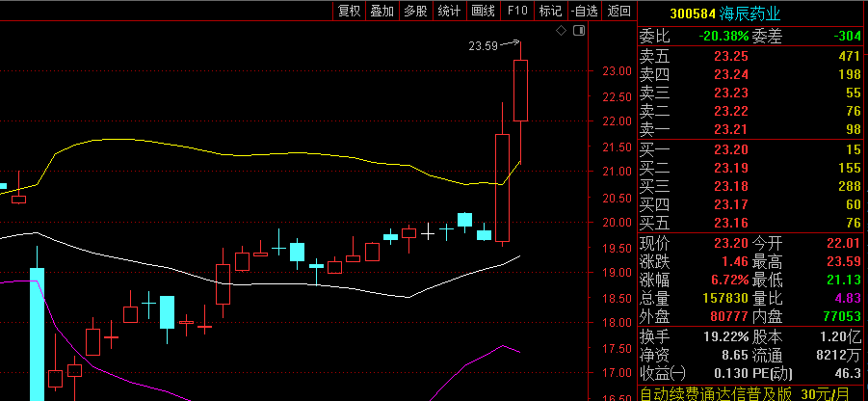Select the 卖三 price 23.23
The width and height of the screenshot is (868, 401).
730,93
